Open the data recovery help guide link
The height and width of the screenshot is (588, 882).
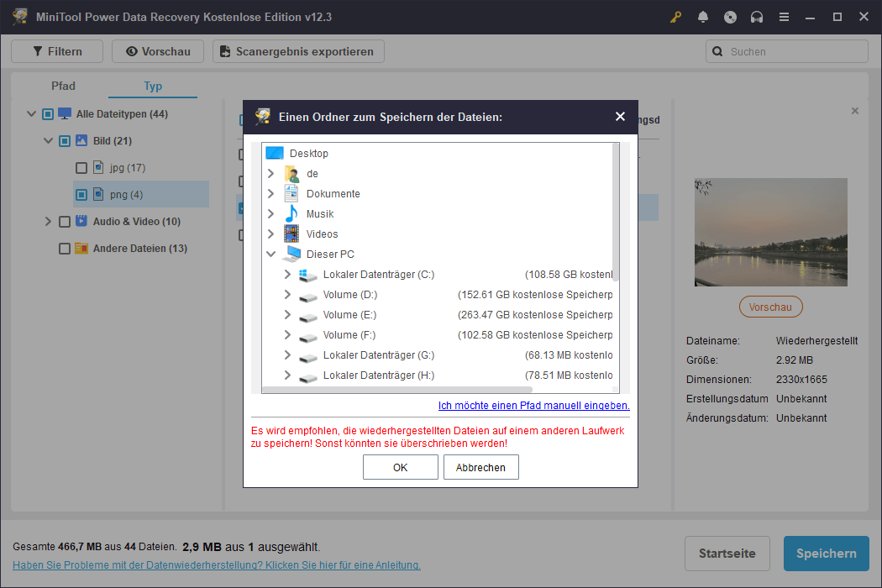pos(217,565)
